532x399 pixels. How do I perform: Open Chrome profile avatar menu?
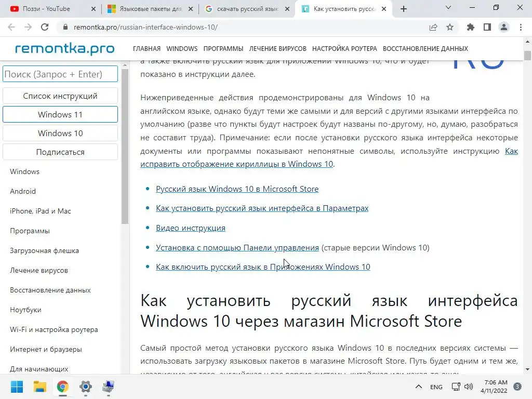click(x=504, y=27)
